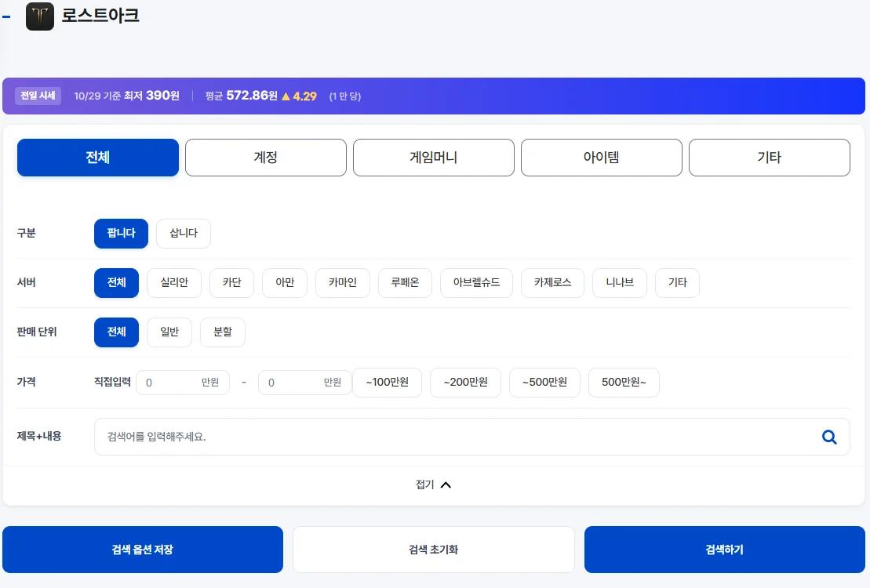Click the 검색어를 입력해주세요 search box
This screenshot has width=870, height=588.
[x=472, y=437]
